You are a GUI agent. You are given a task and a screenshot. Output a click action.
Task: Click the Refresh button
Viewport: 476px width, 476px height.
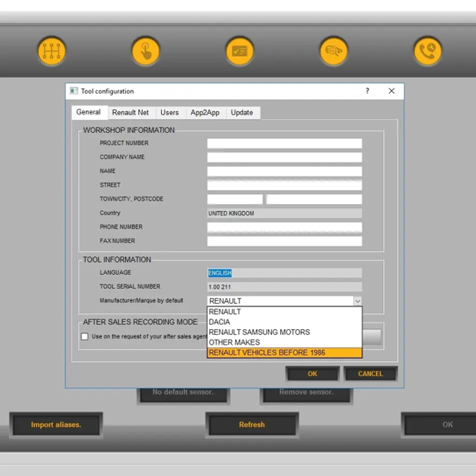tap(252, 425)
